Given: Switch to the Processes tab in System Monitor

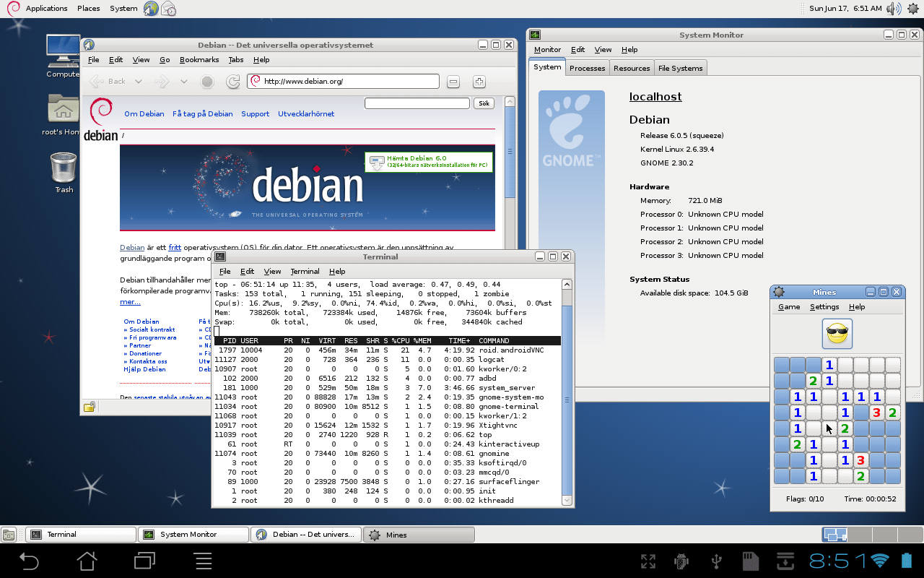Looking at the screenshot, I should tap(587, 67).
